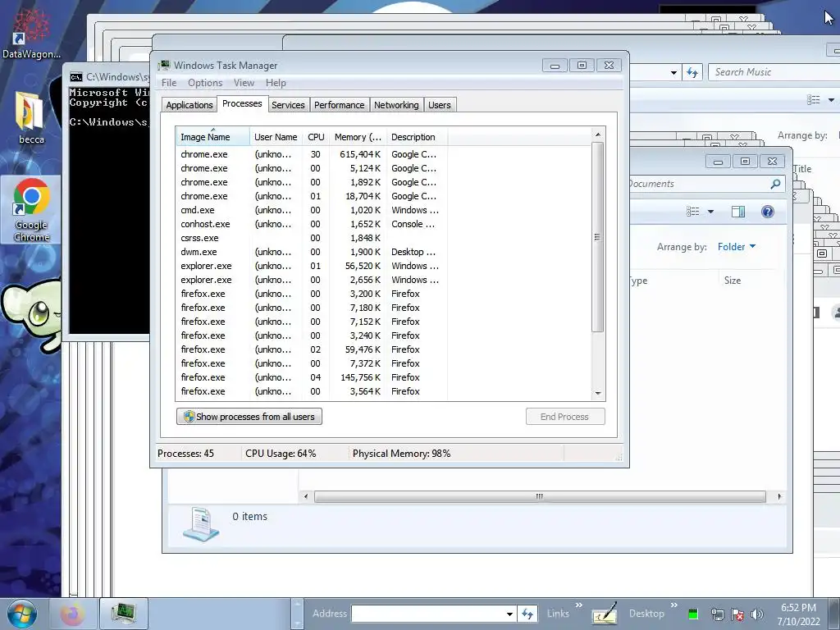Switch to the Services tab

click(288, 105)
